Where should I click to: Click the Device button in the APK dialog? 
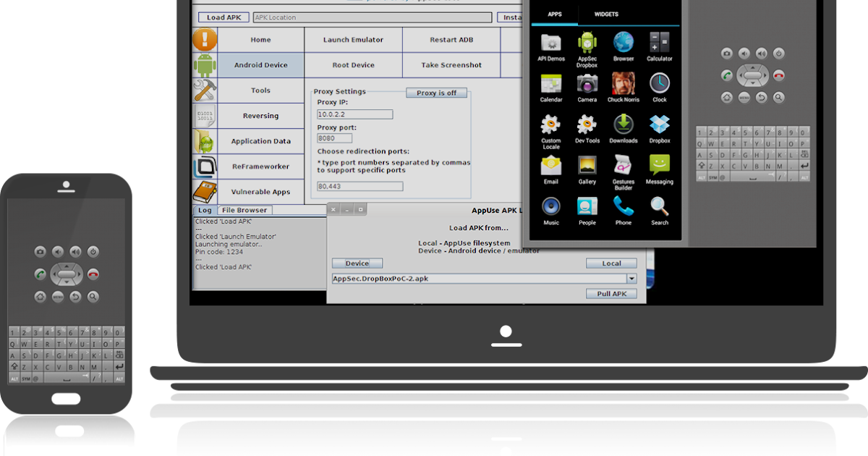[357, 263]
